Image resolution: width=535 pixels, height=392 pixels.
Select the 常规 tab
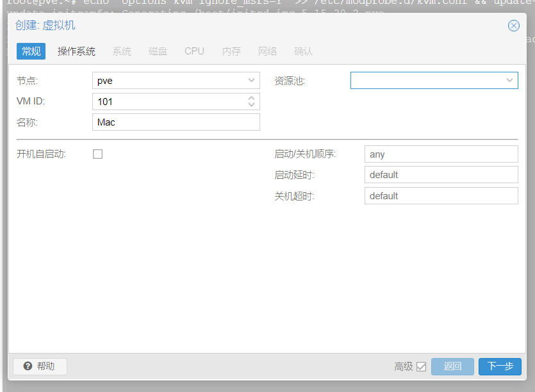click(x=31, y=51)
